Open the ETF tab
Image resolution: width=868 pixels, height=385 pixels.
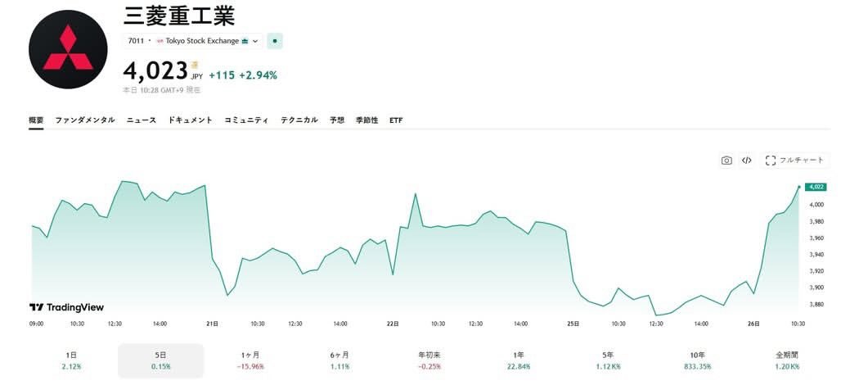(x=396, y=120)
